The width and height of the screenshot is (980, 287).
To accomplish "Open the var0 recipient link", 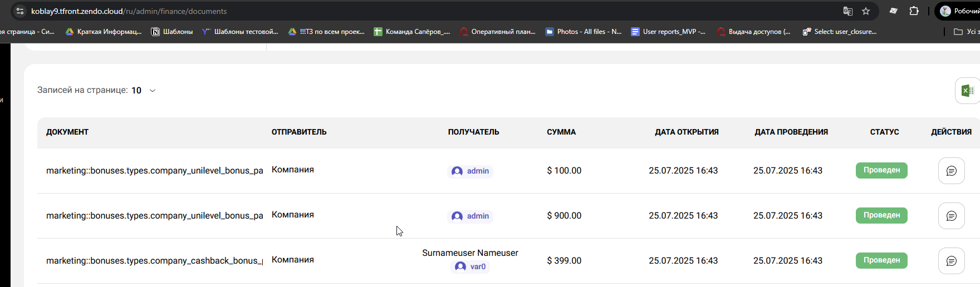I will click(x=471, y=266).
